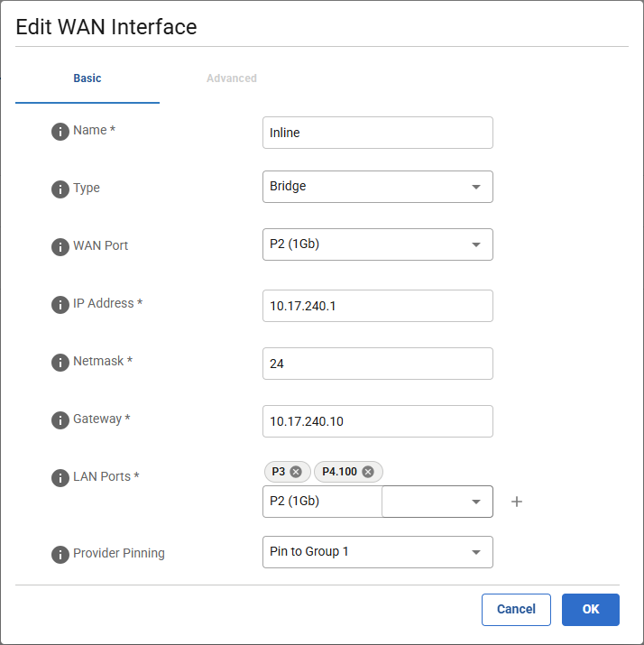The width and height of the screenshot is (644, 645).
Task: Click the Cancel button
Action: pos(516,610)
